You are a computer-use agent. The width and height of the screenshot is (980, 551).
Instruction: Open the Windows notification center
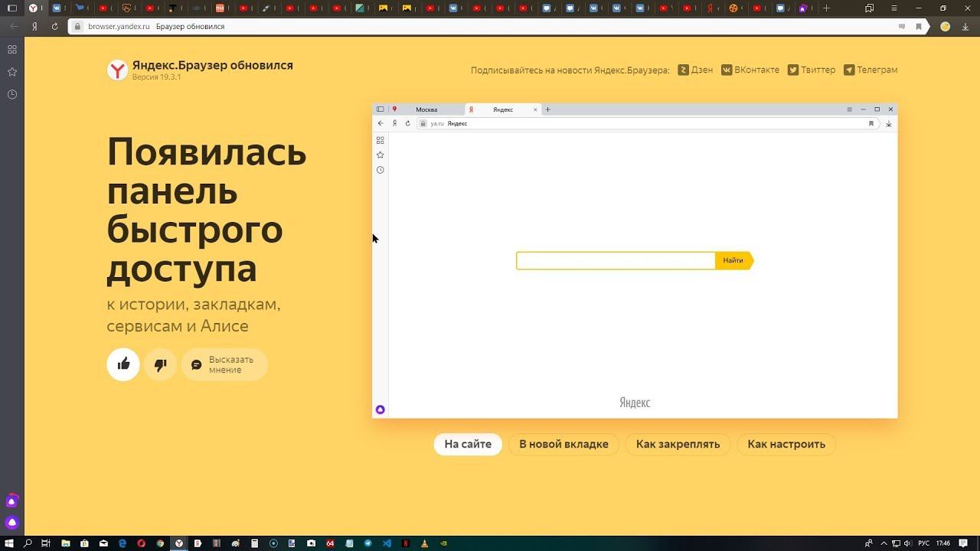click(x=963, y=543)
